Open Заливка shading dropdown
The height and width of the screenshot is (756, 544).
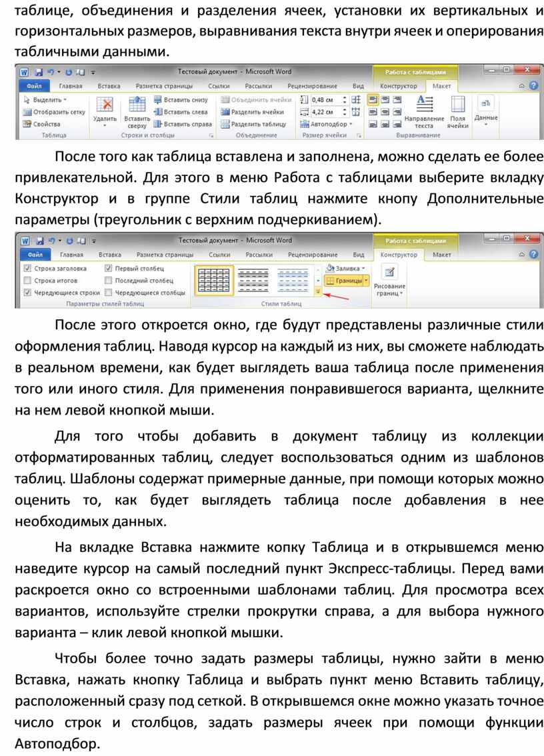(x=346, y=268)
